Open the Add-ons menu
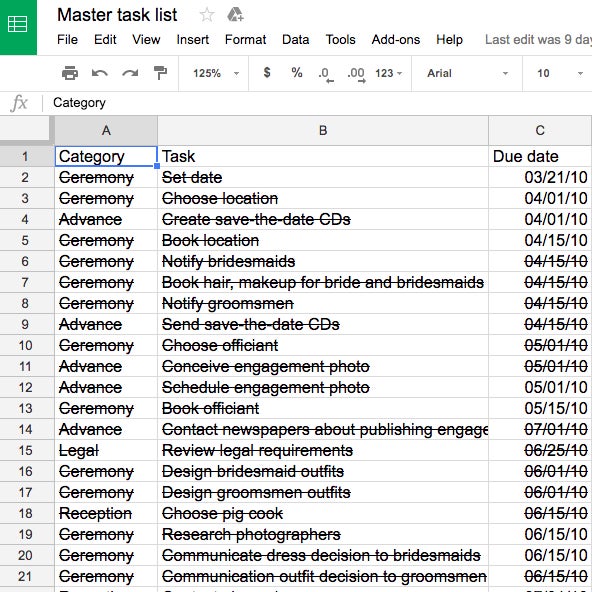The image size is (592, 592). [396, 40]
